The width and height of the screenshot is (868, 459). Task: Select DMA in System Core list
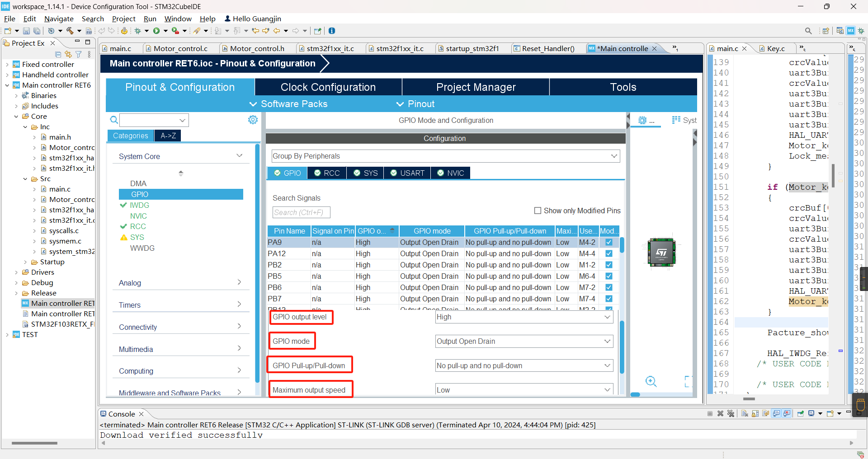click(x=138, y=183)
